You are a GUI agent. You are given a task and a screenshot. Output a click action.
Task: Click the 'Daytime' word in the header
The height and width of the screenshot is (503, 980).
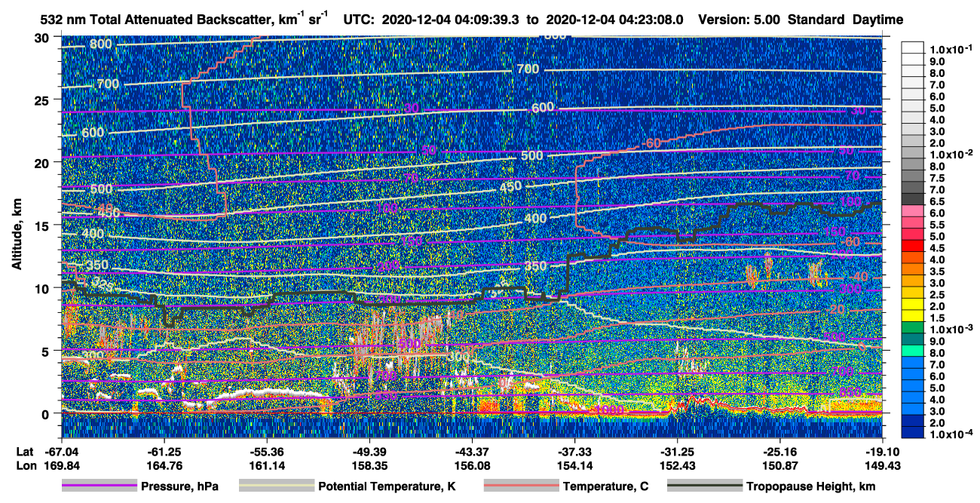pos(877,20)
